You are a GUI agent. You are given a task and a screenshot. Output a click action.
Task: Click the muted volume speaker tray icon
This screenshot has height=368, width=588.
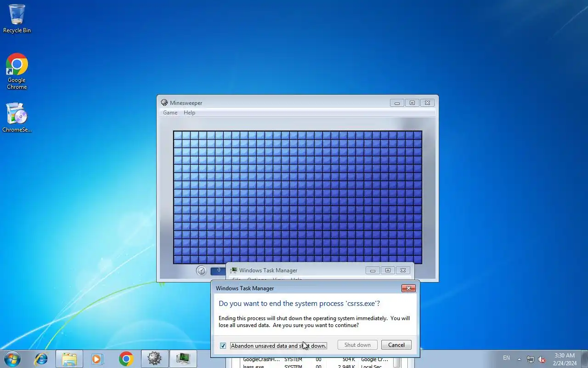(542, 359)
